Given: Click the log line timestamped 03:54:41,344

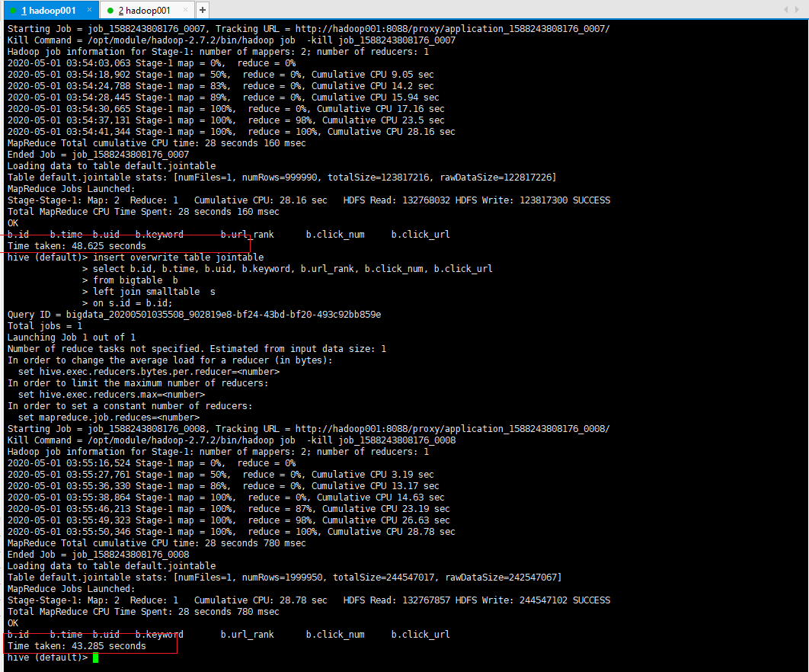Looking at the screenshot, I should (x=231, y=132).
